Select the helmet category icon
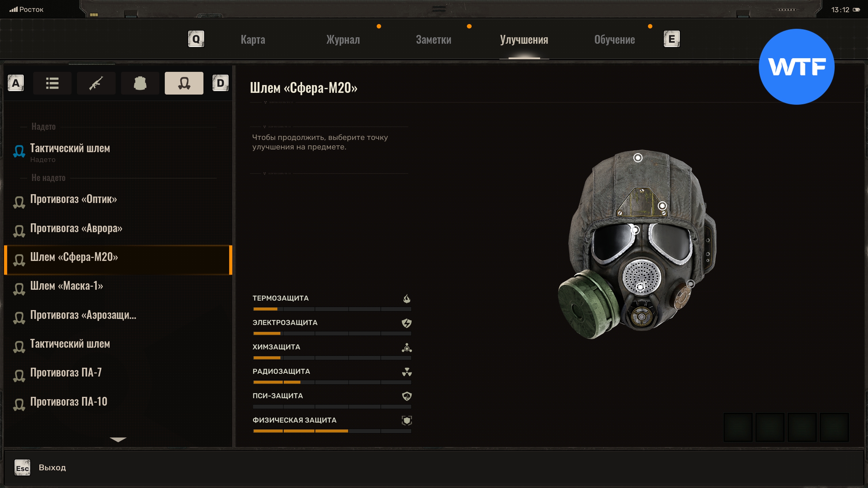This screenshot has width=868, height=488. click(184, 83)
